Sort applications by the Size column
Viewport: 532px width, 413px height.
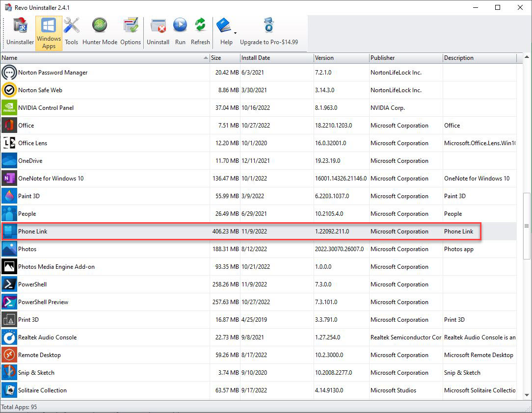click(224, 57)
